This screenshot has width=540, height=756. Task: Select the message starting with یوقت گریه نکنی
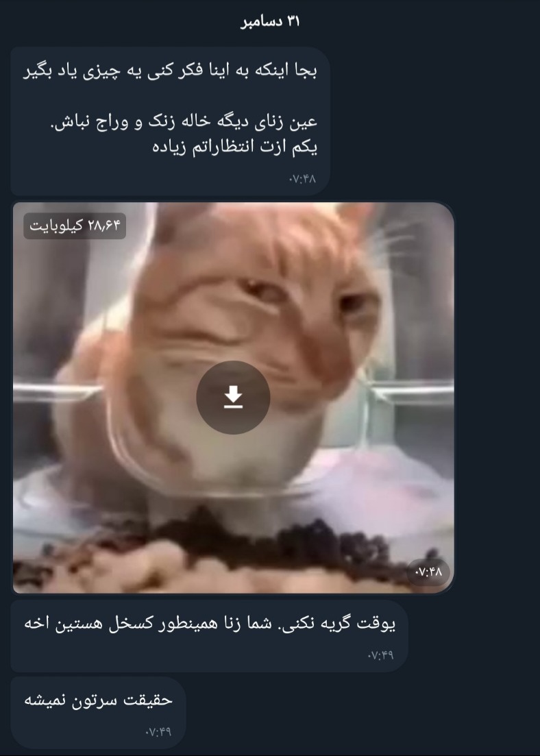pyautogui.click(x=209, y=636)
